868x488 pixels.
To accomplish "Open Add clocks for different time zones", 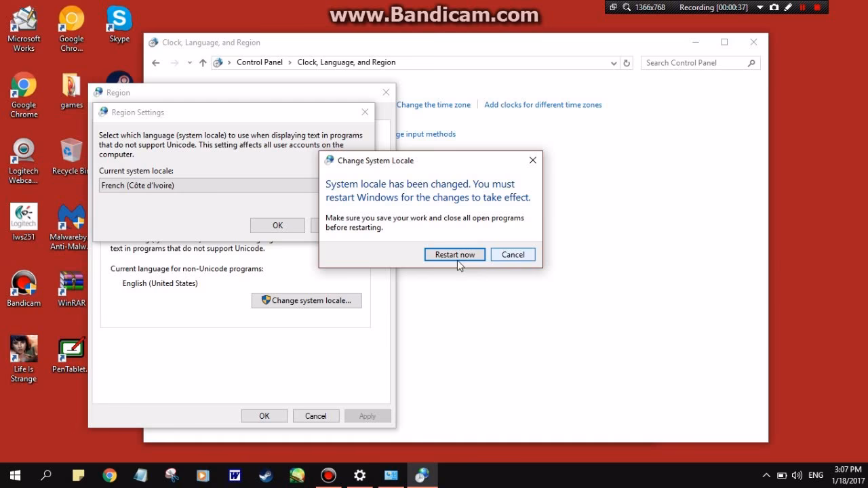I will (543, 105).
